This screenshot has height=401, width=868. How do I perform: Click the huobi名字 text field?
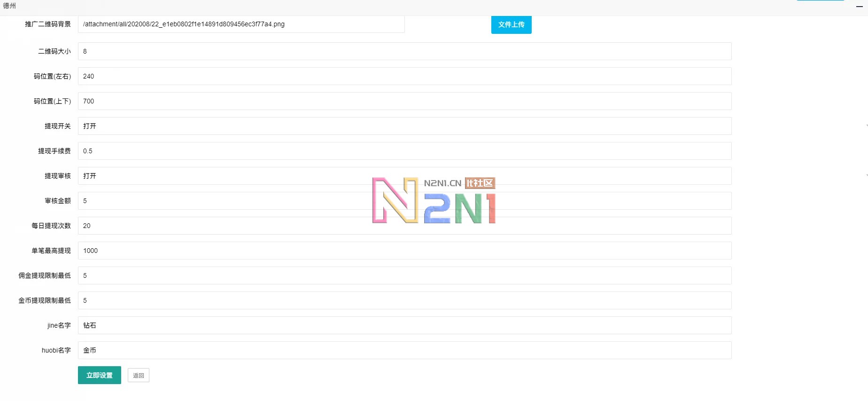tap(404, 350)
